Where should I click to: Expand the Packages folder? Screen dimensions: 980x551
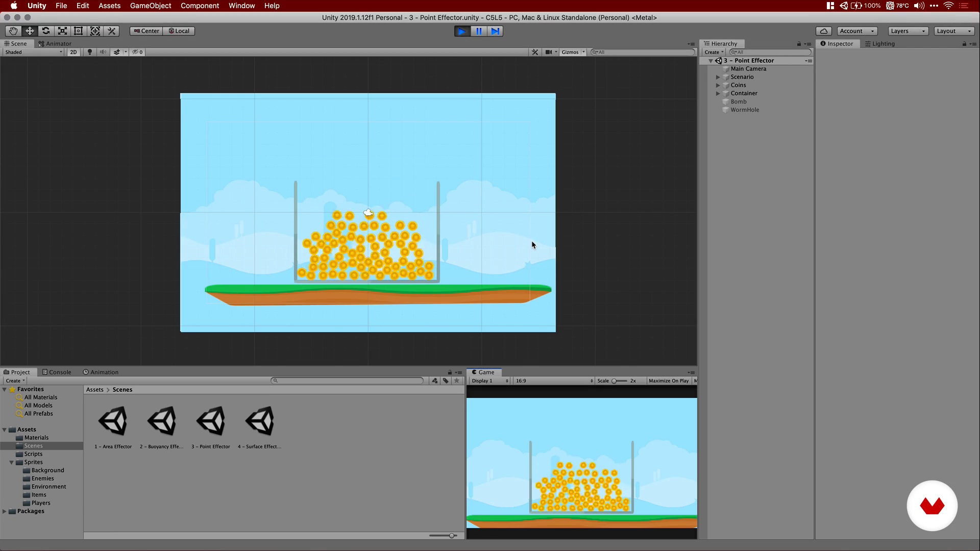pyautogui.click(x=5, y=511)
